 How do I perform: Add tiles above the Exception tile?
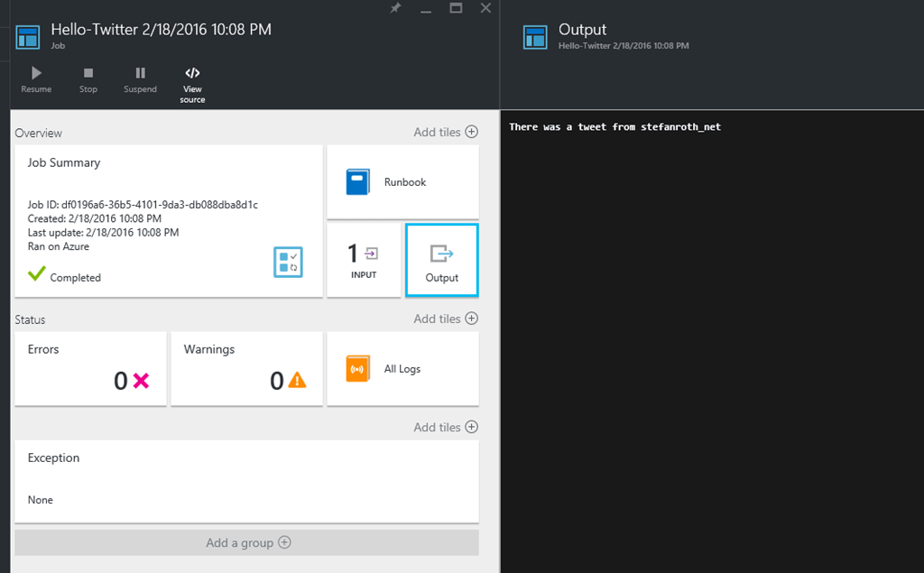tap(446, 428)
